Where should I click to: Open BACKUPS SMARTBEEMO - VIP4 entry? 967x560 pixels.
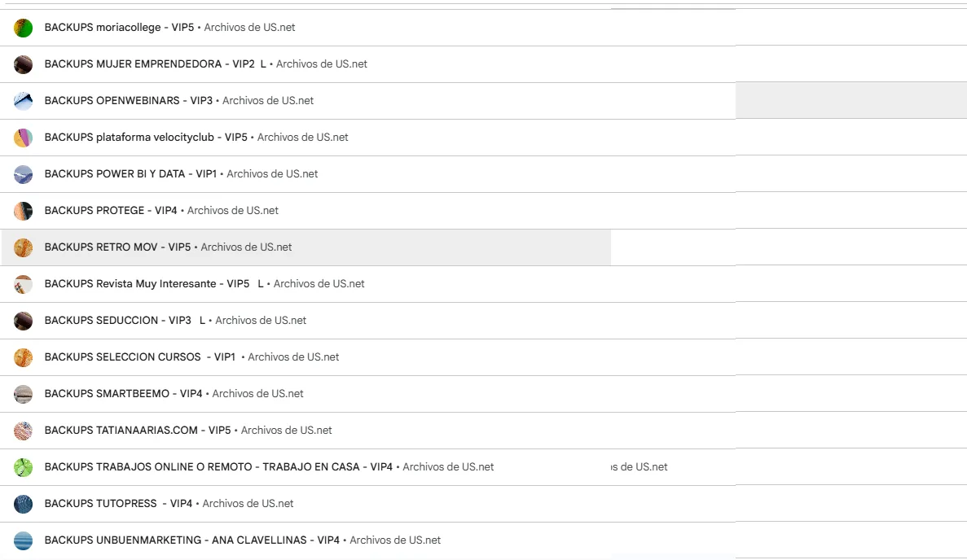click(367, 394)
